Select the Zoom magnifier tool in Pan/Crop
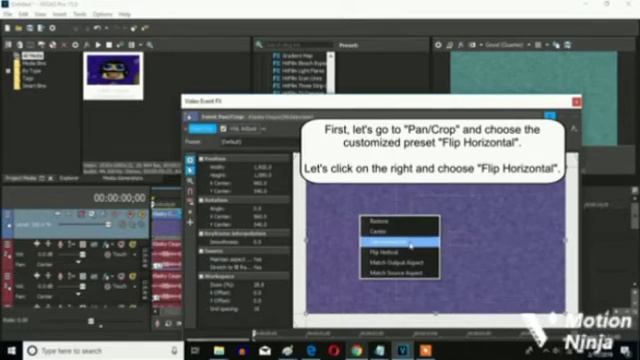The image size is (640, 360). tap(190, 181)
